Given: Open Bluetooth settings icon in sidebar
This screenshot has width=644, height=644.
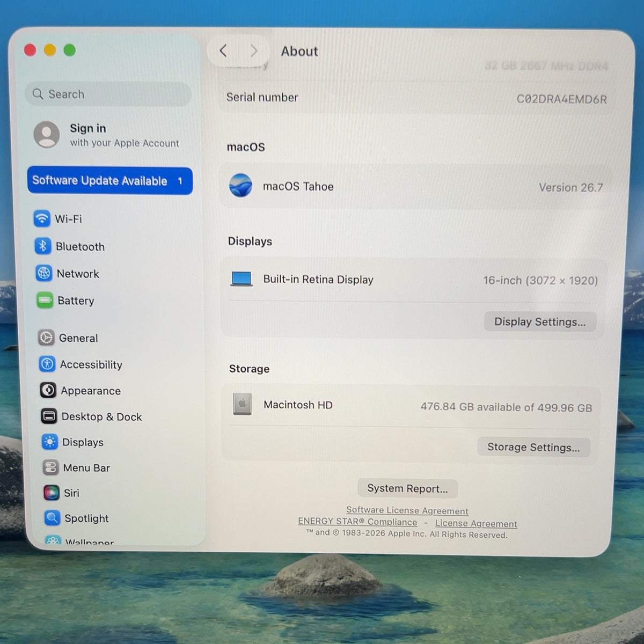Looking at the screenshot, I should (43, 246).
